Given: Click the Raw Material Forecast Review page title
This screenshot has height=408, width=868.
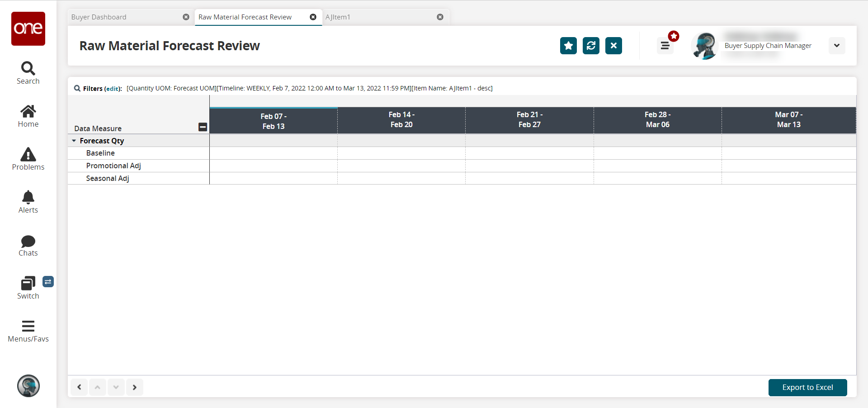Looking at the screenshot, I should coord(170,46).
